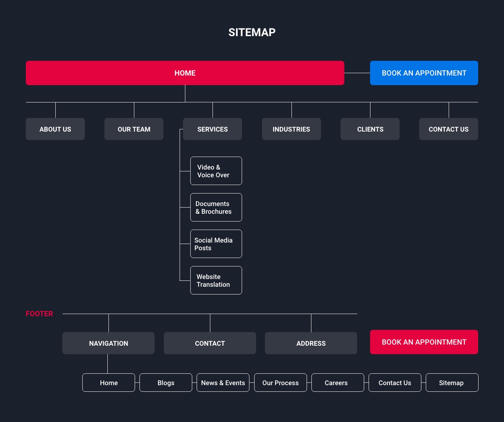Click the blue Book an Appointment button
Image resolution: width=504 pixels, height=422 pixels.
point(424,73)
